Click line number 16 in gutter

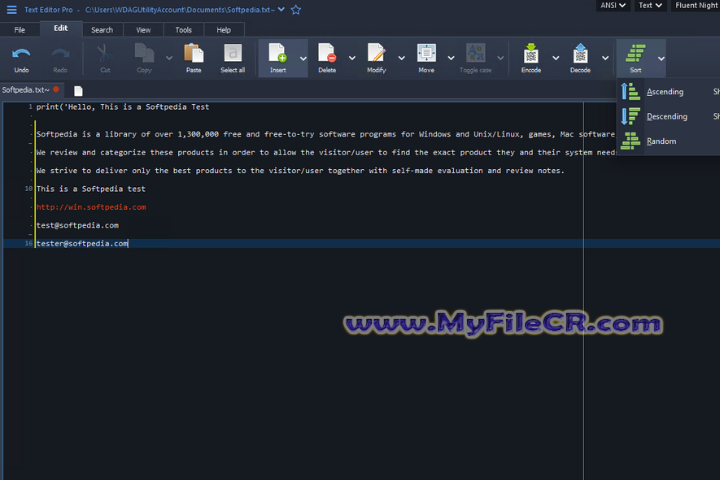pyautogui.click(x=28, y=243)
